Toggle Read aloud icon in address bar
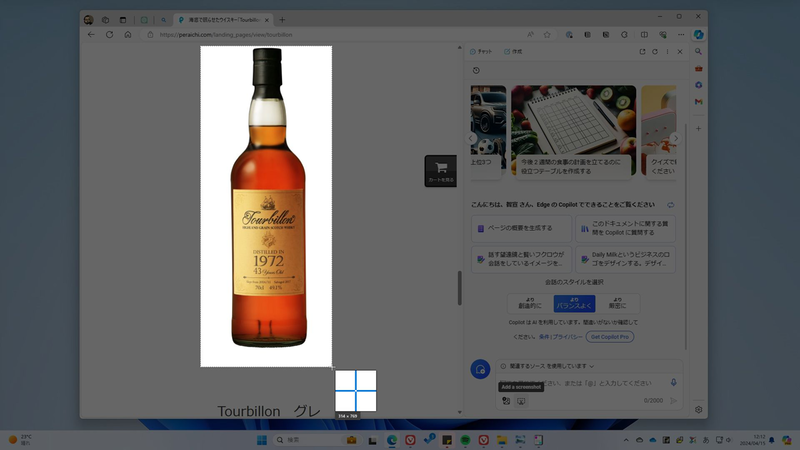 pyautogui.click(x=531, y=35)
